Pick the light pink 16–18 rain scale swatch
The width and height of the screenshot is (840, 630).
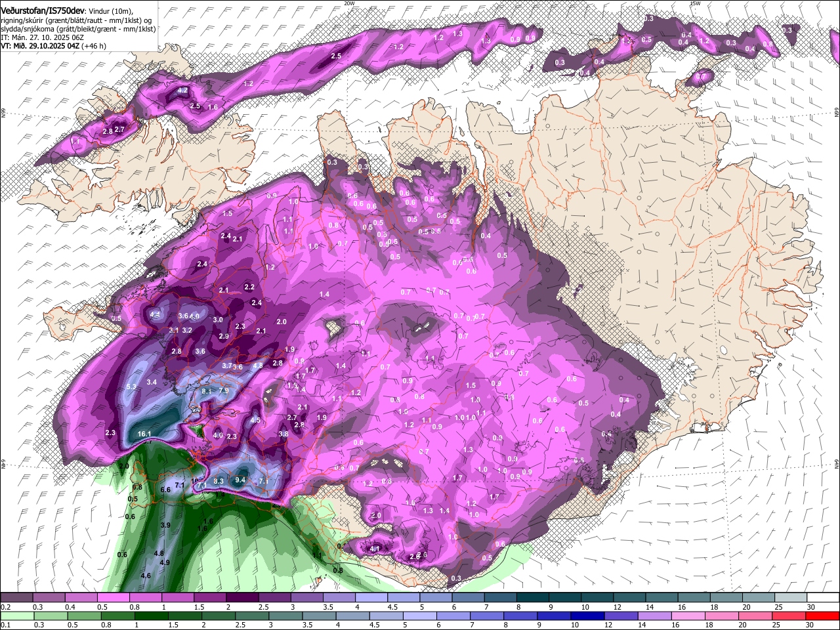(x=688, y=616)
